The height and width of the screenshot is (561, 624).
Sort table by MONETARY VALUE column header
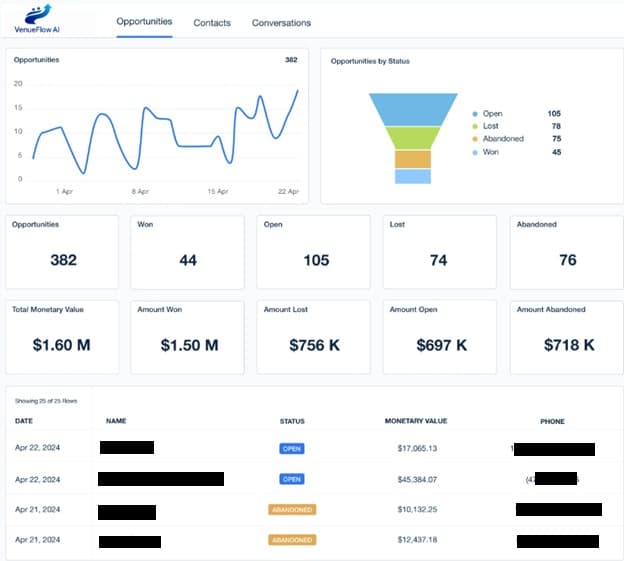click(416, 421)
